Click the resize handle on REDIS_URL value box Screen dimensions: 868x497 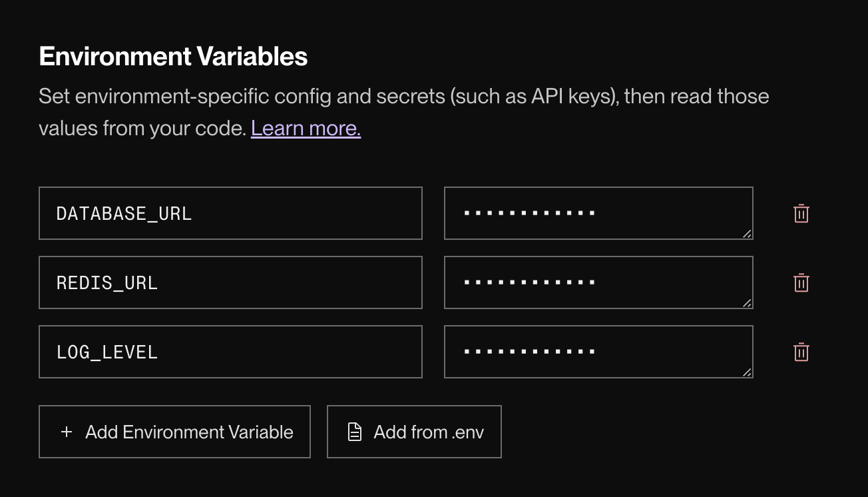[748, 303]
